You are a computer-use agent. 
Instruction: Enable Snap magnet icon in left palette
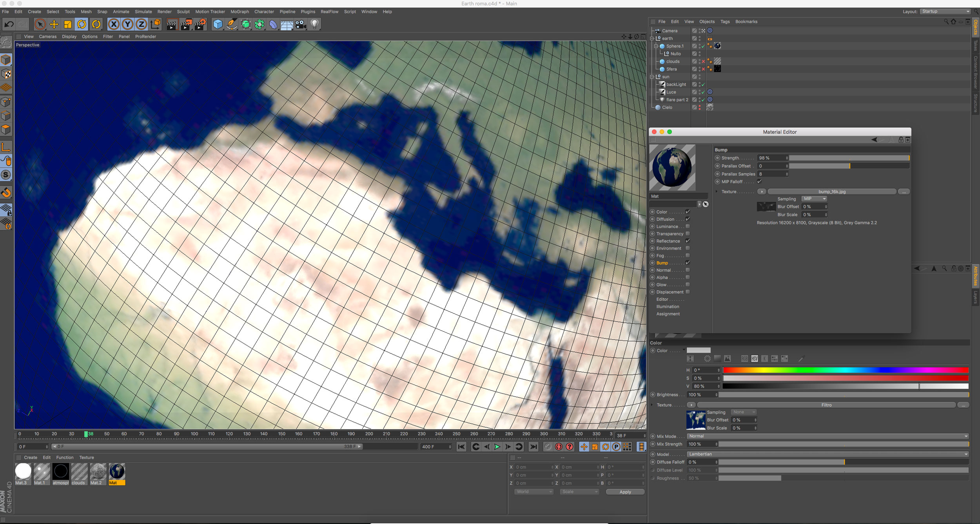click(x=6, y=192)
